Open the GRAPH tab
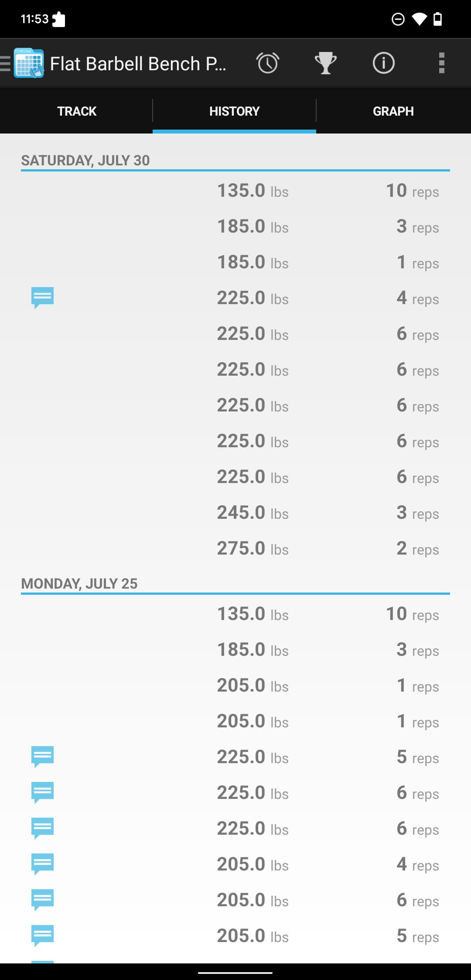The height and width of the screenshot is (980, 471). tap(393, 111)
